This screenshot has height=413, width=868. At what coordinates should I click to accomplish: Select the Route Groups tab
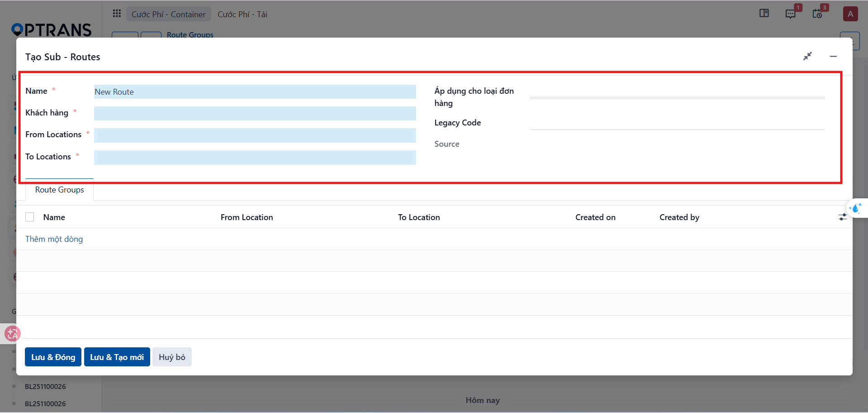(x=60, y=190)
